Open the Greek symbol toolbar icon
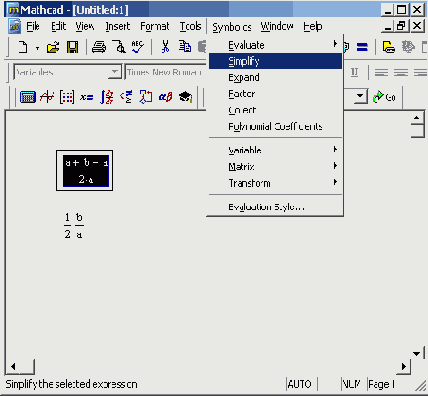The width and height of the screenshot is (428, 396). coord(165,97)
